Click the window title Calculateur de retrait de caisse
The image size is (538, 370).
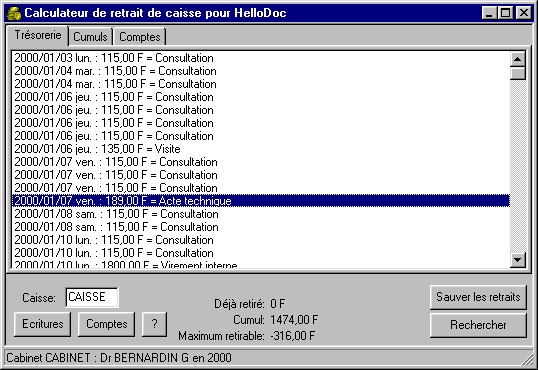155,13
